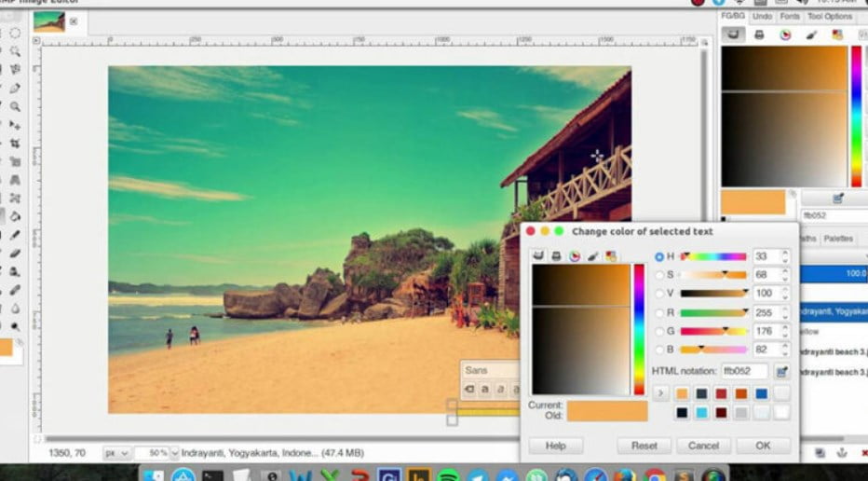The height and width of the screenshot is (481, 868).
Task: Close the open image tab
Action: point(74,21)
